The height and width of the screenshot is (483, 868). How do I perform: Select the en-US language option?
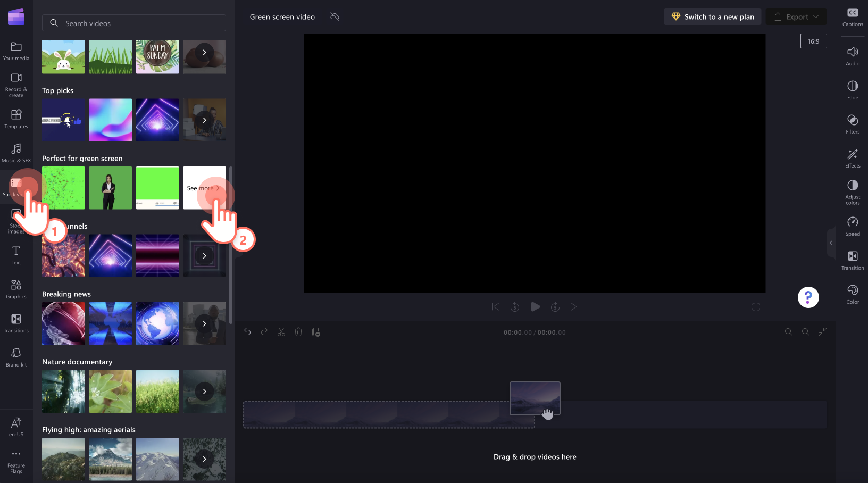point(16,426)
